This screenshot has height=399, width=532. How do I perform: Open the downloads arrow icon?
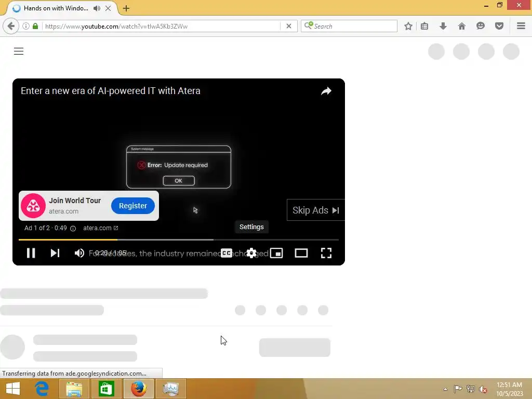click(443, 26)
